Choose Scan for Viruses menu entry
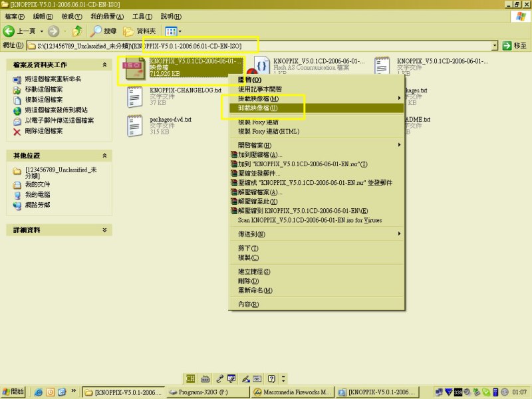 pos(317,220)
